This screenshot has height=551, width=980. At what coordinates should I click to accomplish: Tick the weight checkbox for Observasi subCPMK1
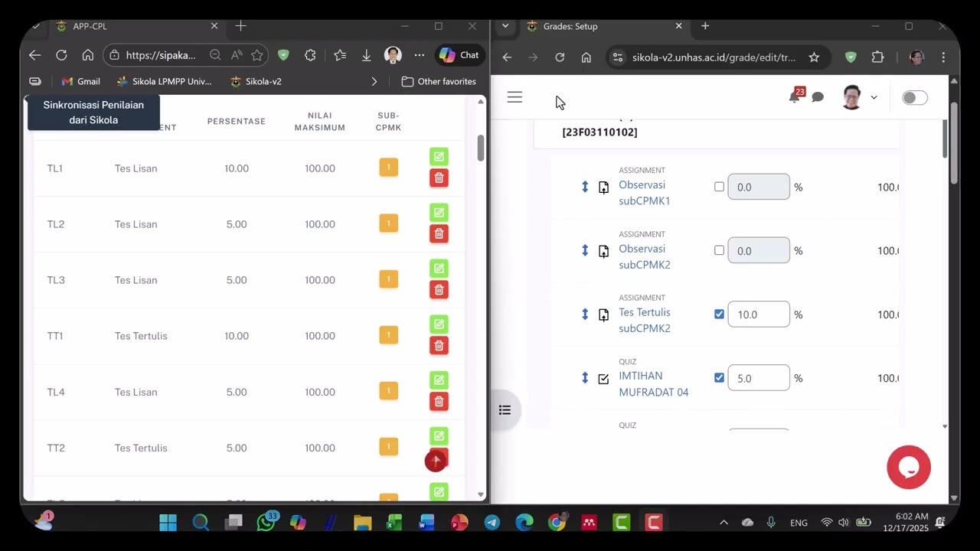(719, 187)
